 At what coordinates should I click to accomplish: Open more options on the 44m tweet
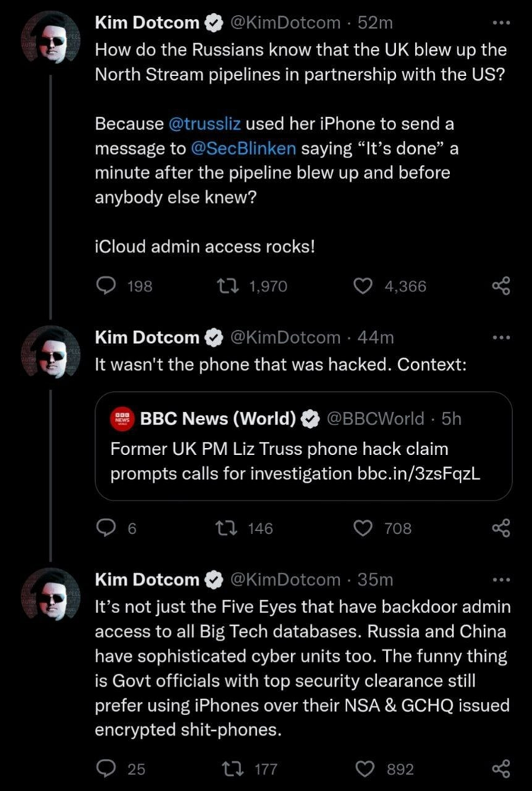[500, 337]
